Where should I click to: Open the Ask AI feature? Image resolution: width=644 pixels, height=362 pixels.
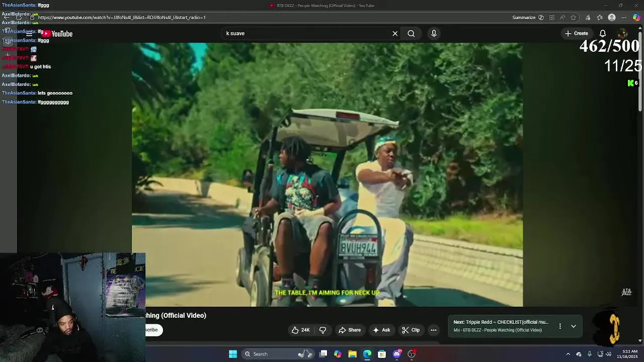(381, 330)
